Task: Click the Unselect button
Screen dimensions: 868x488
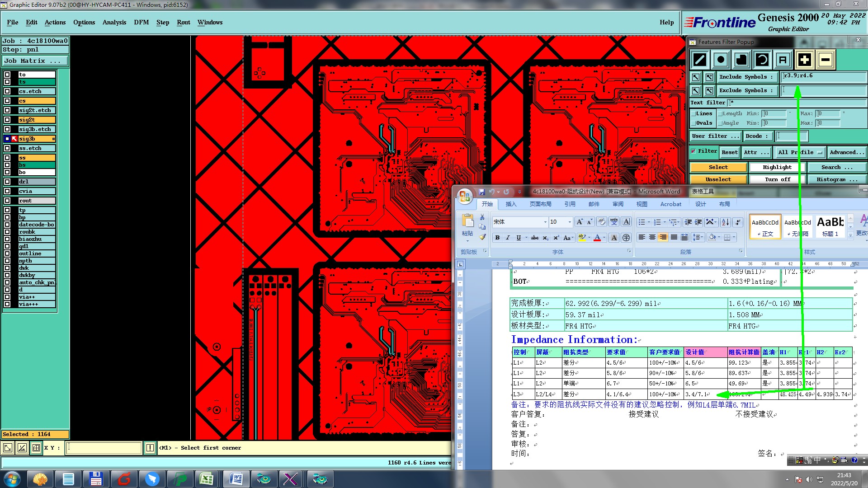Action: point(718,179)
